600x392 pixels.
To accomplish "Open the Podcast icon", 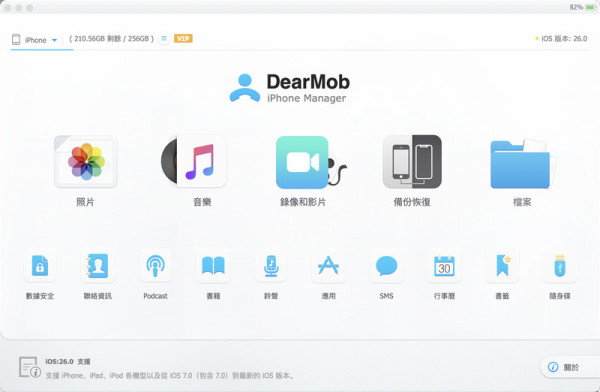I will (x=155, y=265).
